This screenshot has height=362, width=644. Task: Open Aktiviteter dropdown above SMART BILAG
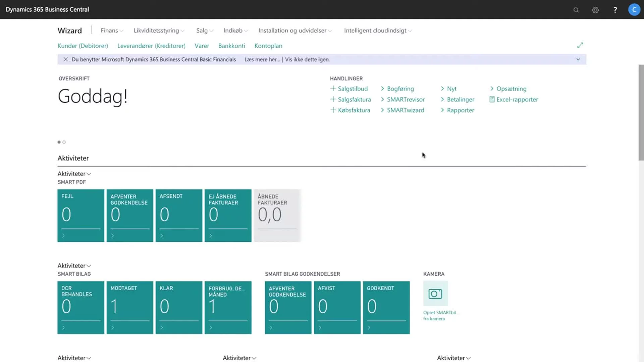[74, 265]
